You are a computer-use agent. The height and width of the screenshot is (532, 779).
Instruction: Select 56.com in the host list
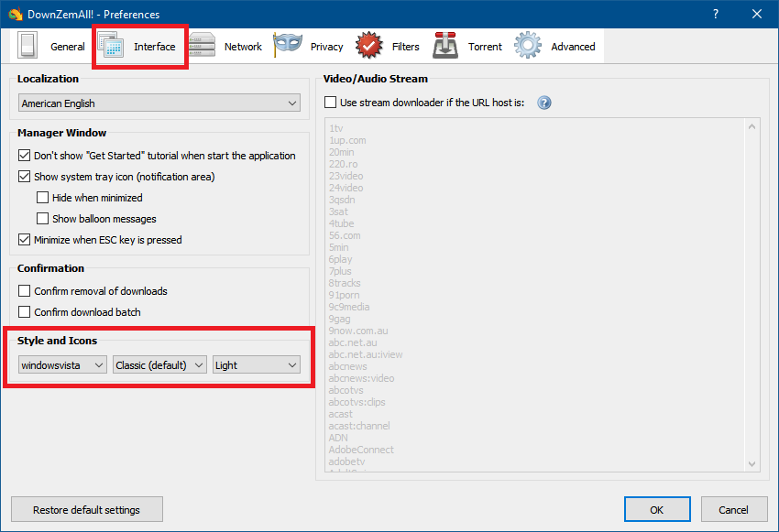coord(345,235)
